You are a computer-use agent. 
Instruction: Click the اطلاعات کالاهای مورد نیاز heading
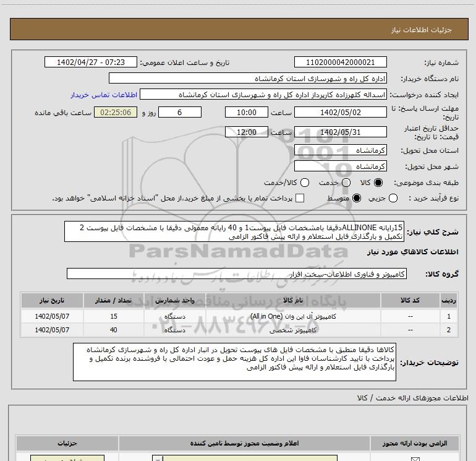[412, 252]
